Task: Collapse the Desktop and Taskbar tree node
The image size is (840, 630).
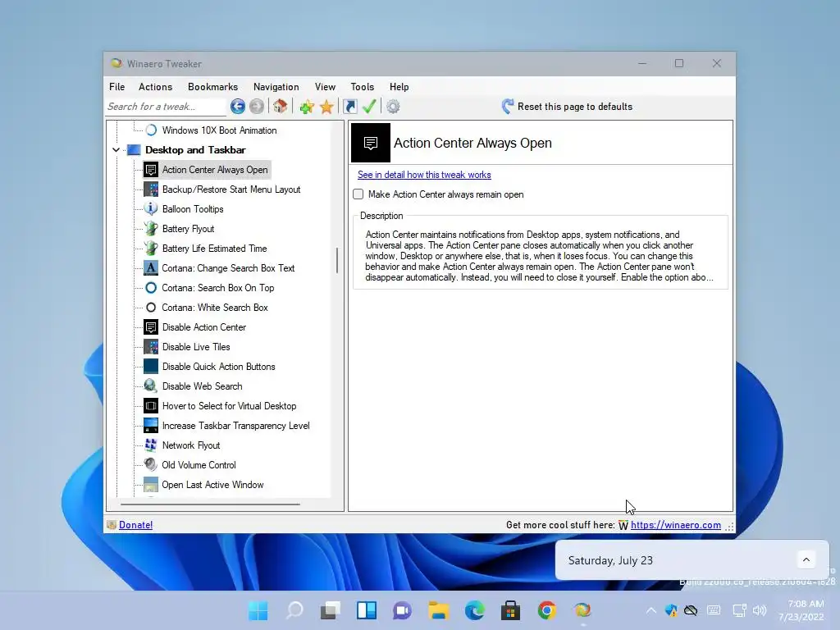Action: pos(116,150)
